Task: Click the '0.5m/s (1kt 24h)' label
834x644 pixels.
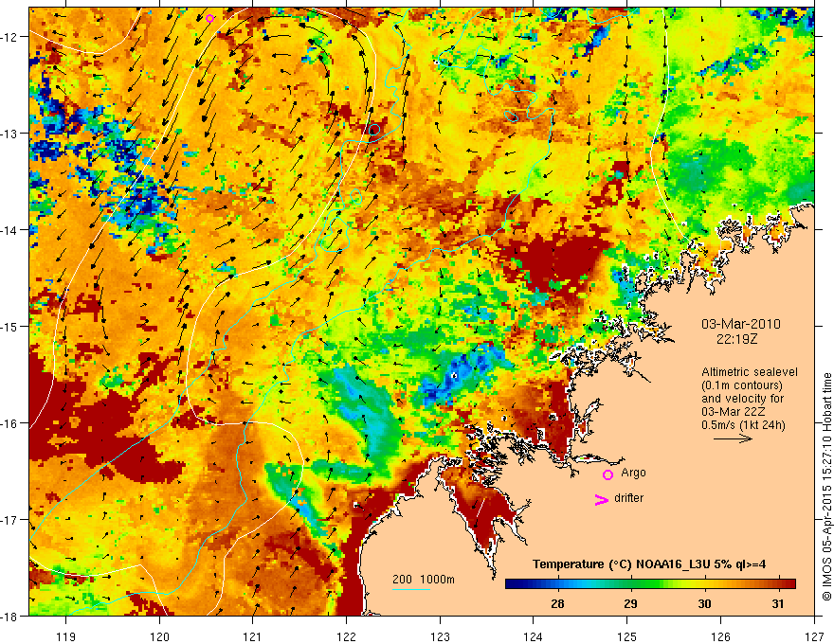Action: [743, 425]
